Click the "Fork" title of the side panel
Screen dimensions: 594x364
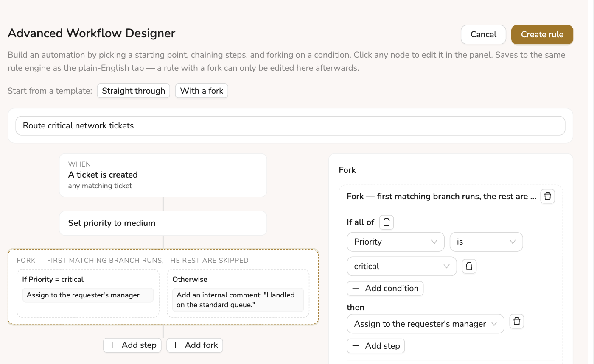tap(347, 170)
